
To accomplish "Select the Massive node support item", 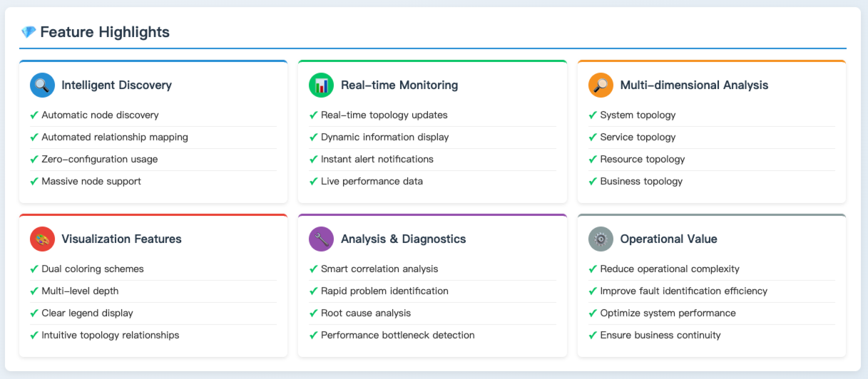I will point(91,182).
